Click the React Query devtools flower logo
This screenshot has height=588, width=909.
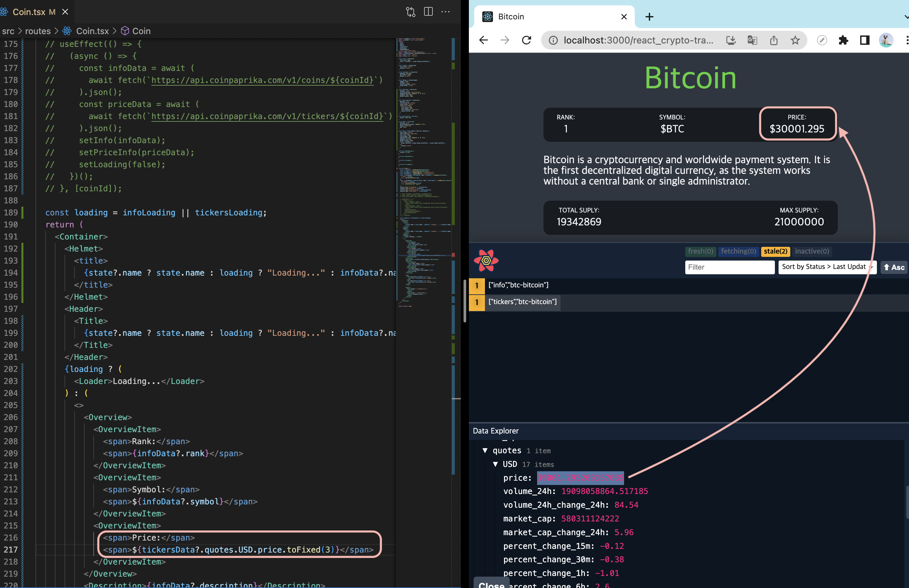coord(486,261)
